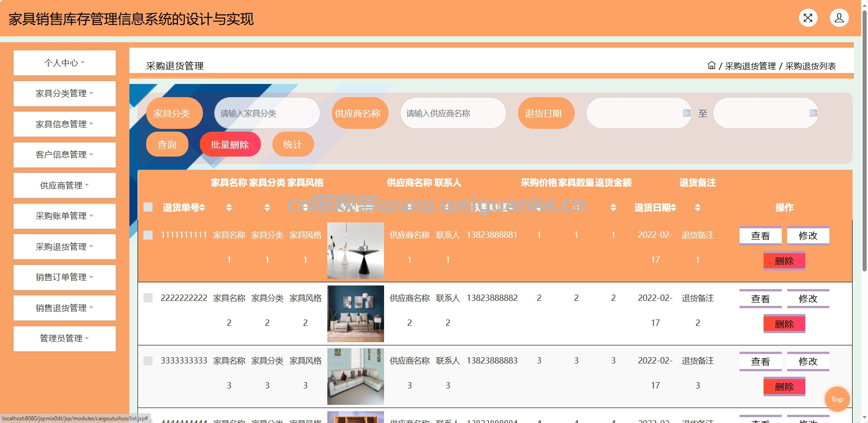This screenshot has width=868, height=423.
Task: Jump back up with Top button
Action: pos(837,399)
